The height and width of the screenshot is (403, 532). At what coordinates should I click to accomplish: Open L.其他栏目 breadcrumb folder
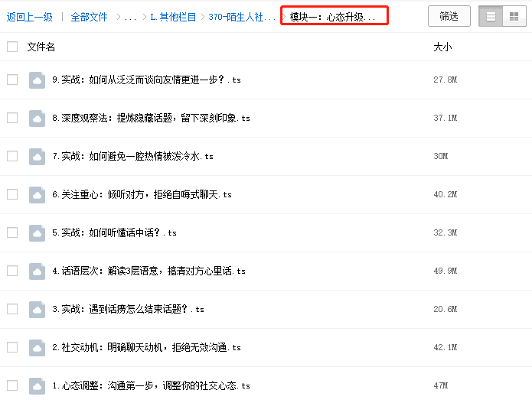tap(173, 17)
